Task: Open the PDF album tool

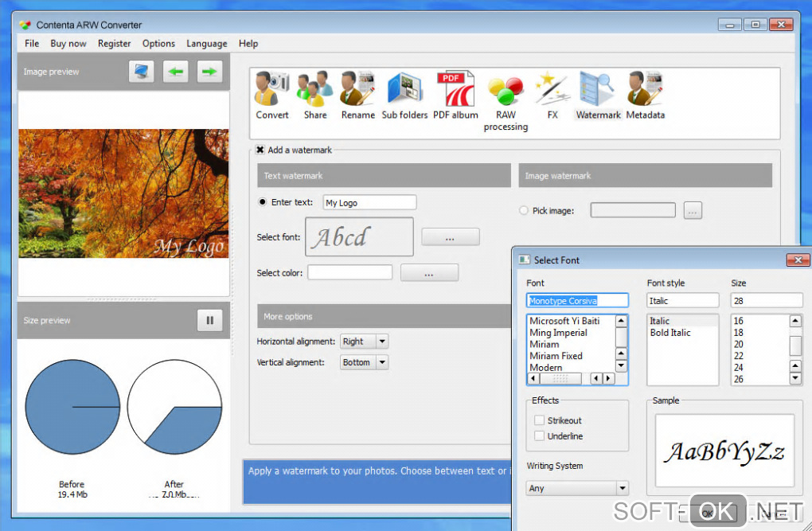Action: click(x=455, y=96)
